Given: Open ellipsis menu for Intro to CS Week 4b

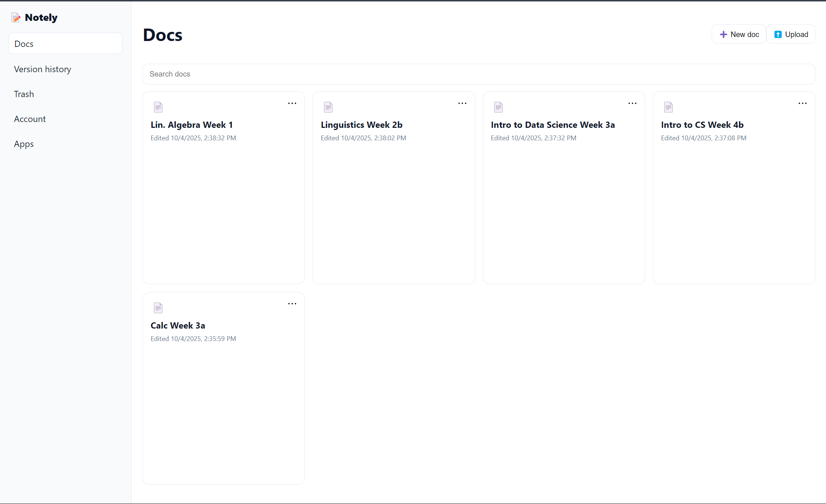Looking at the screenshot, I should click(x=802, y=103).
